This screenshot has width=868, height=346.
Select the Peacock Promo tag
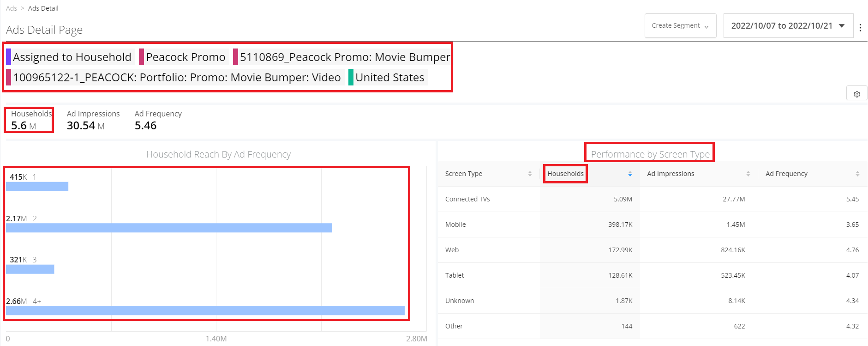(x=184, y=57)
